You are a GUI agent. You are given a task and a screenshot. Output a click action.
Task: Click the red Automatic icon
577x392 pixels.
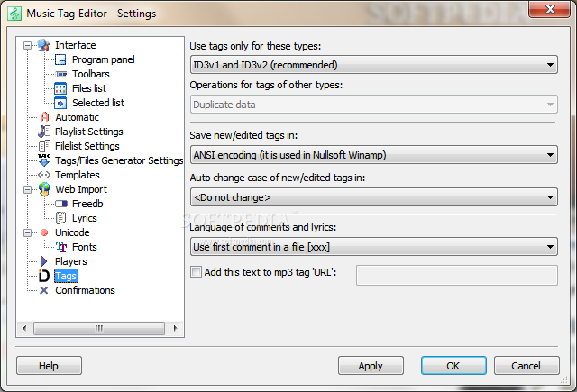(x=44, y=117)
